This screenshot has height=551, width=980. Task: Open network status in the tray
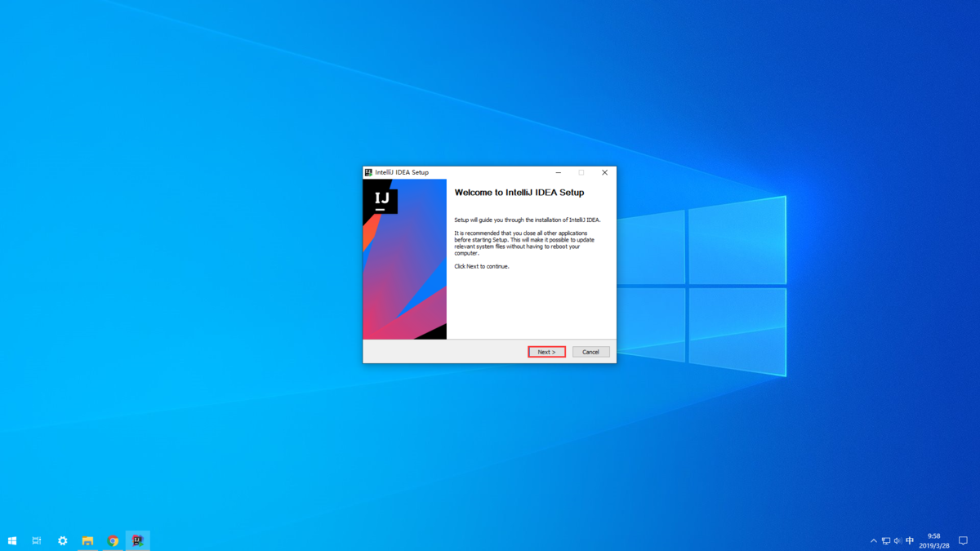(x=885, y=540)
